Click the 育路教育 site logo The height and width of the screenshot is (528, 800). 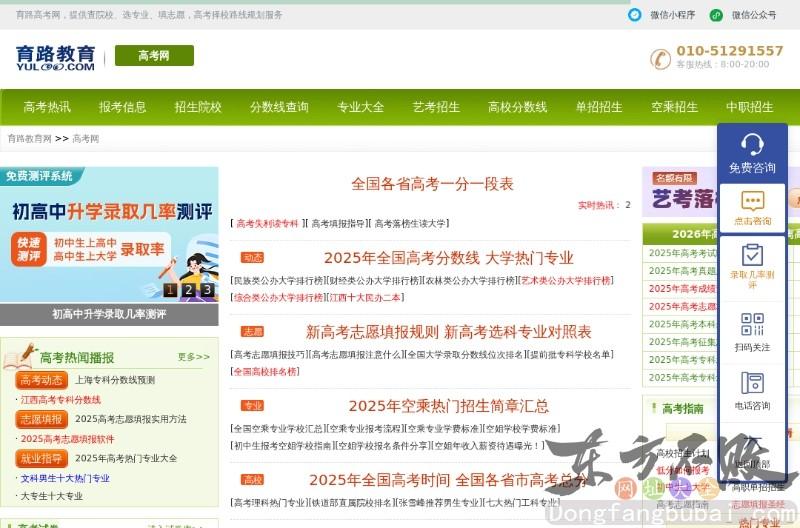click(55, 58)
